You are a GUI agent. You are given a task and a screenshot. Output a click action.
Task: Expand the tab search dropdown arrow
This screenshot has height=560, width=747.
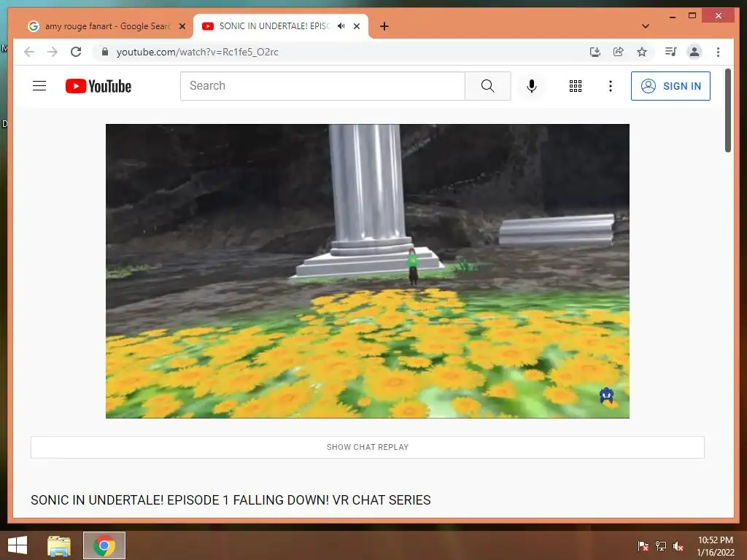[646, 26]
